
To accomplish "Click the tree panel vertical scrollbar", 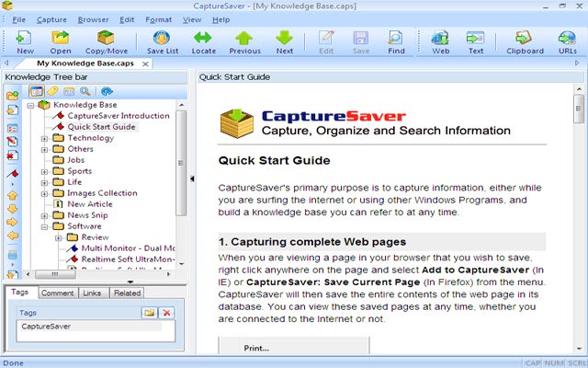I will (181, 163).
